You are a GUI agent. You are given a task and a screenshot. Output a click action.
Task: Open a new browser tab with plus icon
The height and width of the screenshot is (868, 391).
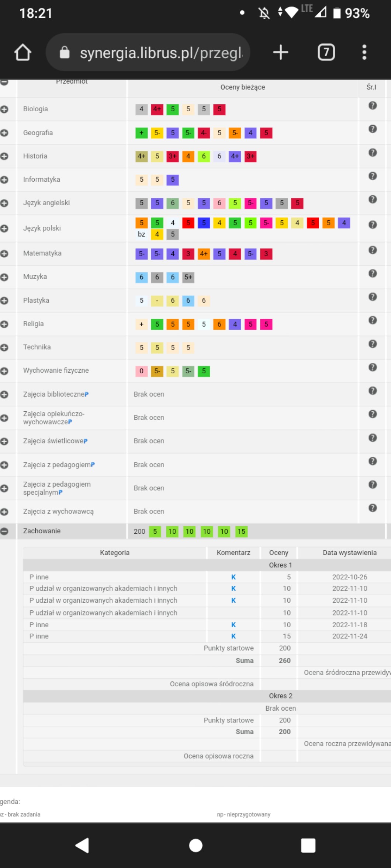tap(280, 52)
